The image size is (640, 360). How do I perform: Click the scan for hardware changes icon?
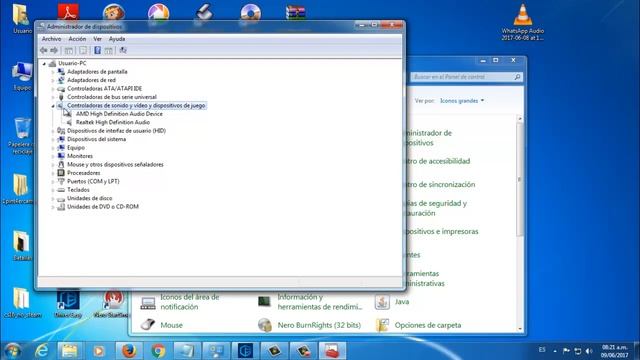[123, 50]
